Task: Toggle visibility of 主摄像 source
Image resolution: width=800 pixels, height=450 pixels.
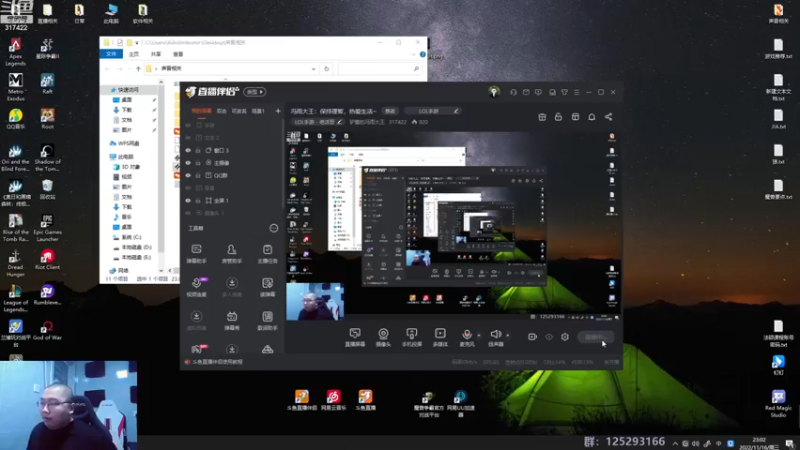Action: (188, 163)
